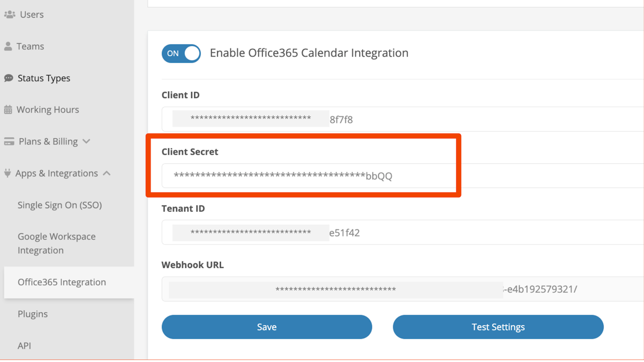Click the Status Types speech bubble icon

9,78
